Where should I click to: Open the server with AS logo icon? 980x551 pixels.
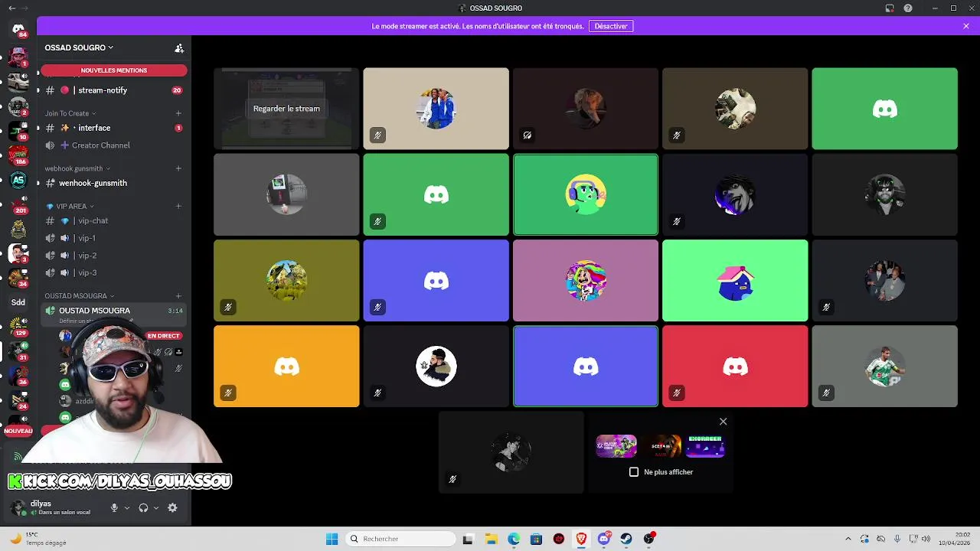pos(18,181)
